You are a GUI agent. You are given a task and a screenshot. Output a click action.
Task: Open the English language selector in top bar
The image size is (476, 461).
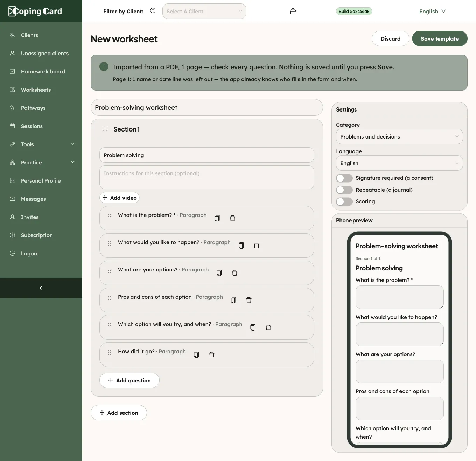pos(433,11)
